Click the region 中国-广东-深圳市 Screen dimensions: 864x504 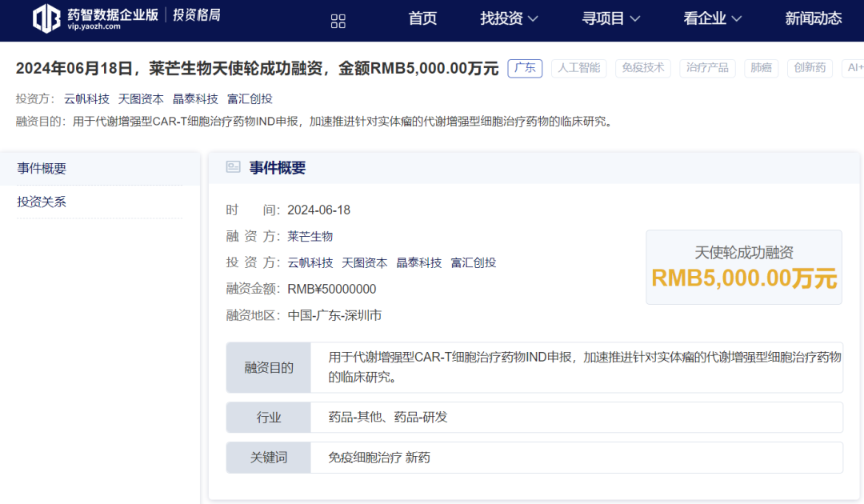pos(334,316)
